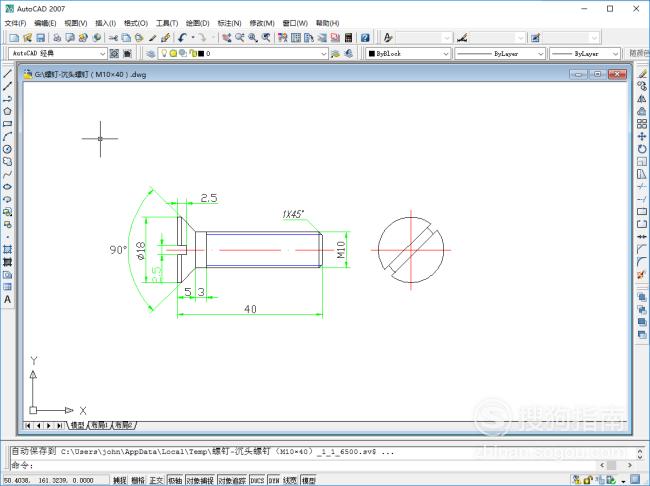Open the 文件(F) menu
Image resolution: width=650 pixels, height=486 pixels.
tap(15, 23)
